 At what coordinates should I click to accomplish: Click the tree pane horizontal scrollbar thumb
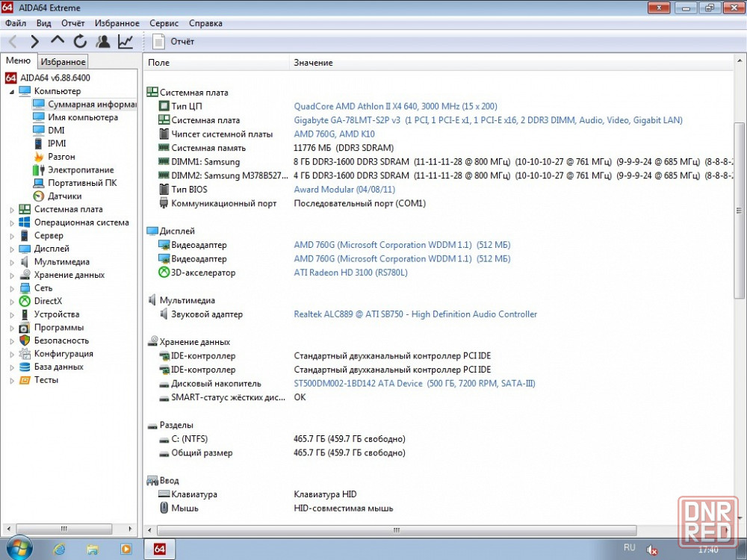coord(64,529)
